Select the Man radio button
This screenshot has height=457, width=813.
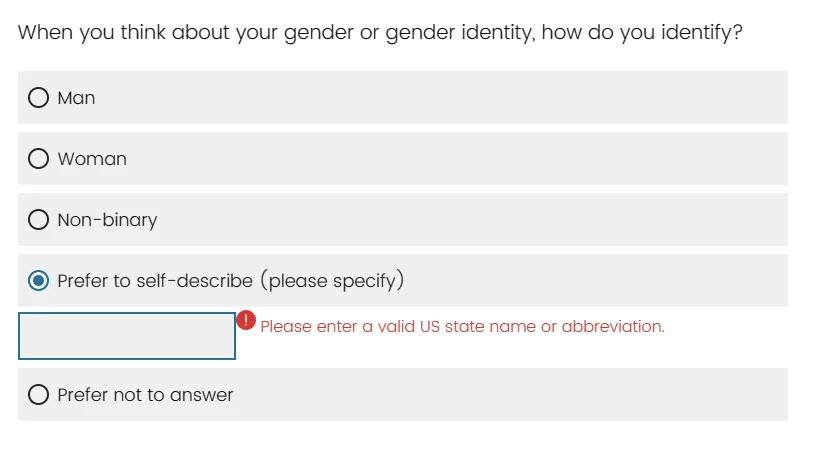coord(39,98)
